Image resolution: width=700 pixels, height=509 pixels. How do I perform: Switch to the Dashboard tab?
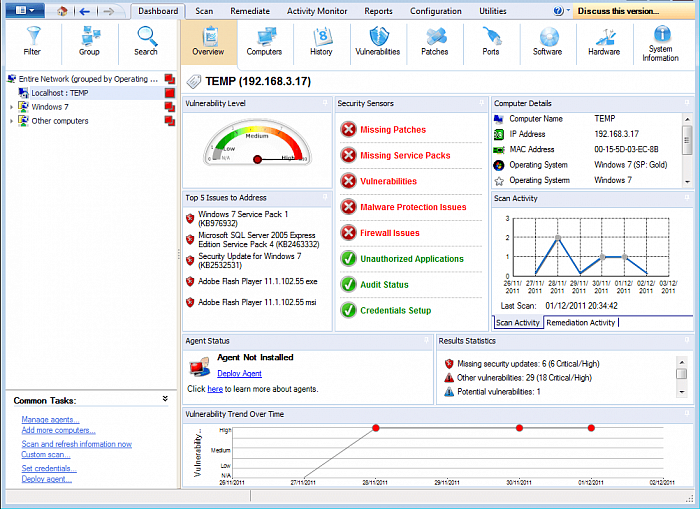click(x=158, y=11)
